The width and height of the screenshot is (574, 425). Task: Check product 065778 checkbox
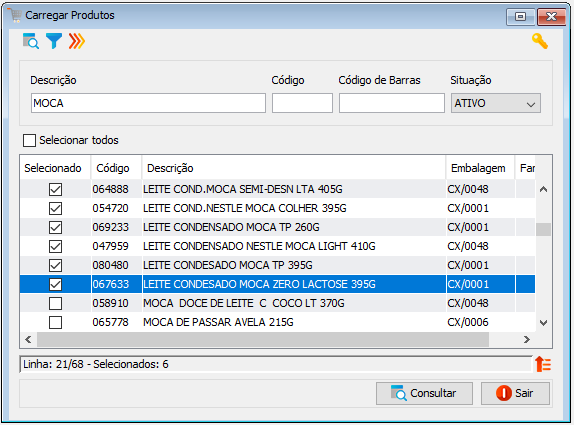tap(55, 323)
